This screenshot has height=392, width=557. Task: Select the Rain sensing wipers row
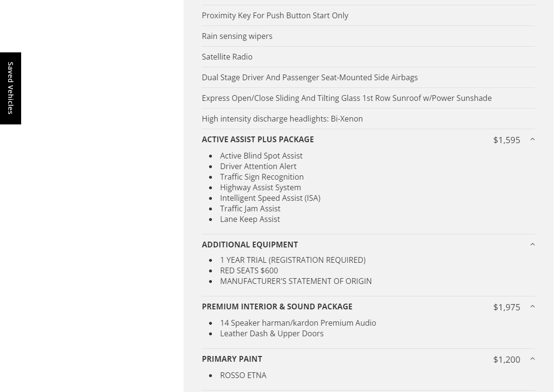click(237, 36)
